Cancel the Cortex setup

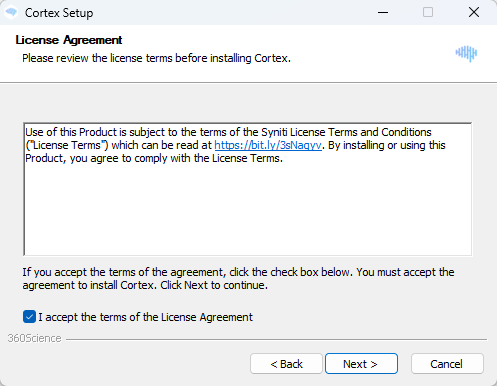447,364
